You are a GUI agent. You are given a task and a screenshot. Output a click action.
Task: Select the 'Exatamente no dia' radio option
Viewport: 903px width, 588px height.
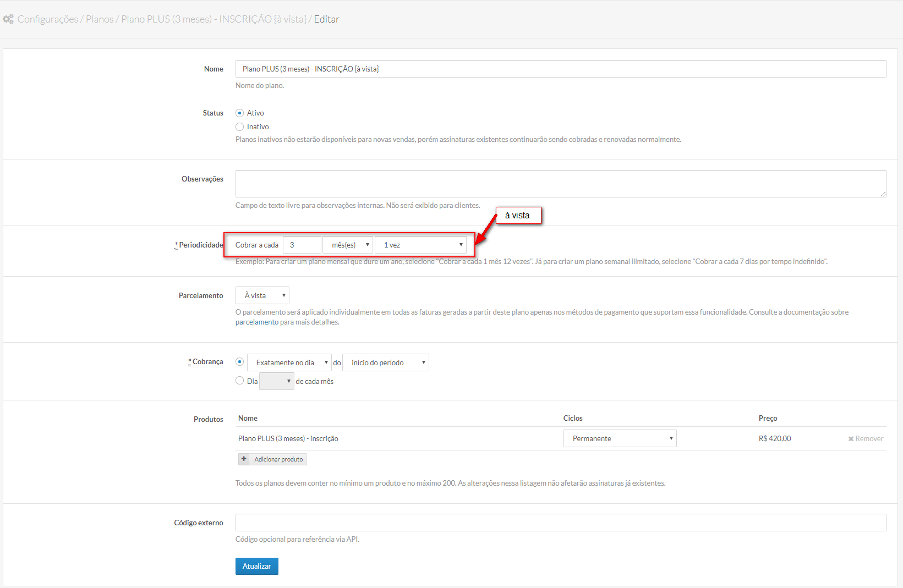239,362
